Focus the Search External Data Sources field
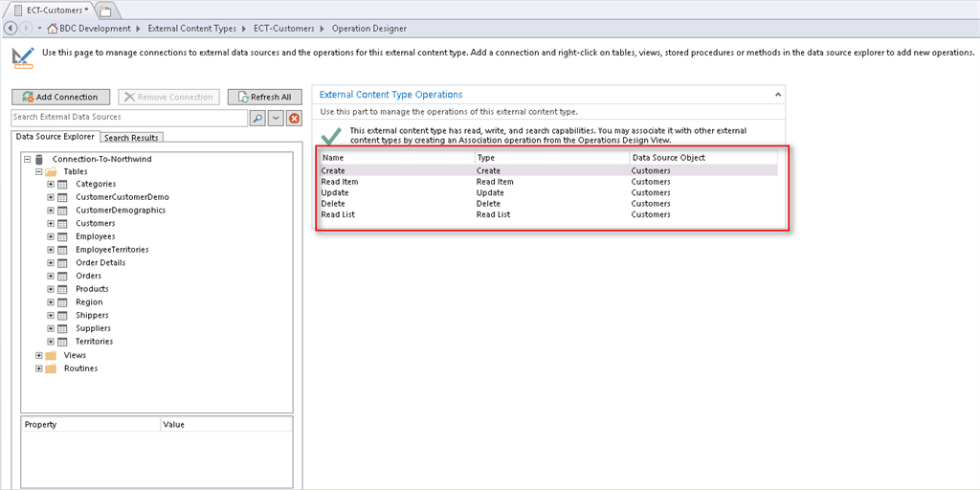 (129, 118)
